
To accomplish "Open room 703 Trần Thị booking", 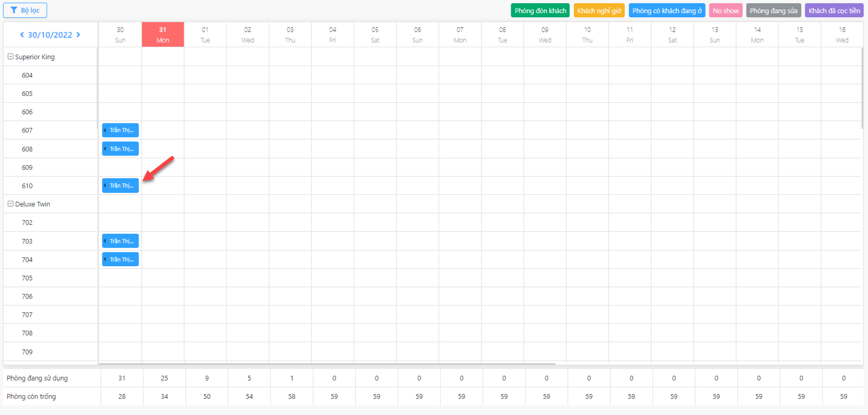I will 121,241.
